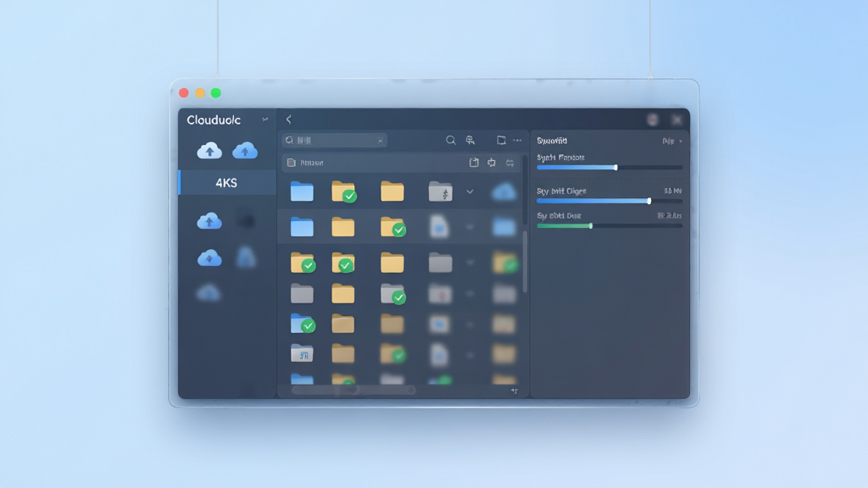Click the share/export icon in the path bar
Viewport: 868px width, 488px height.
point(474,163)
